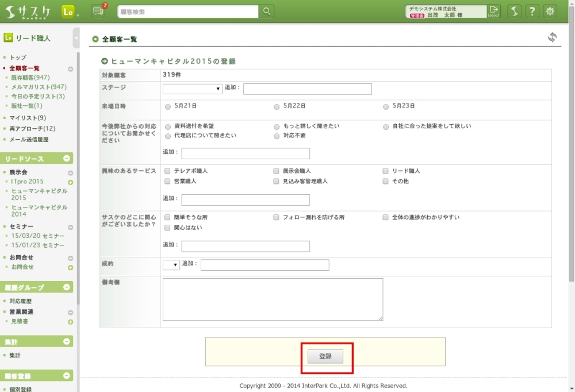Click the Logout icon
575x392 pixels.
click(x=494, y=11)
